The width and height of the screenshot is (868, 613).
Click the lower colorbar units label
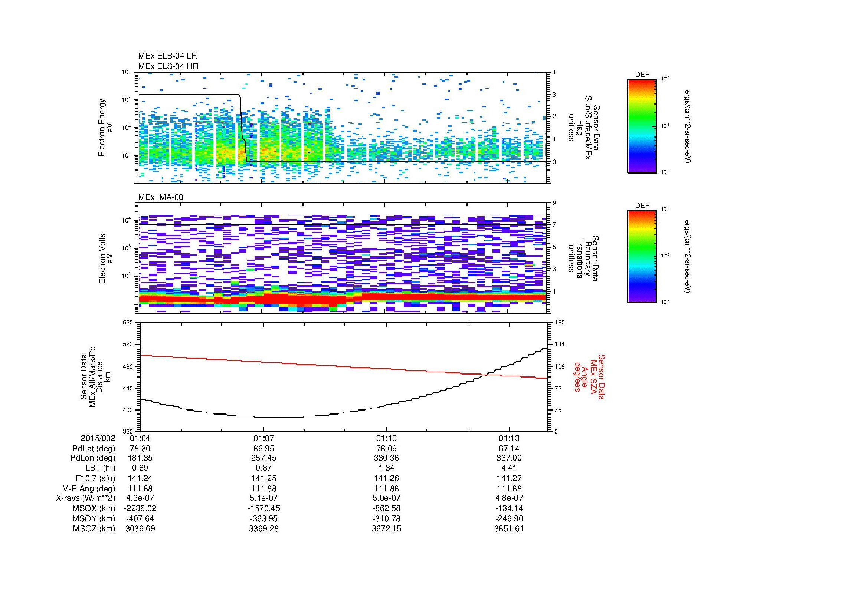coord(688,257)
